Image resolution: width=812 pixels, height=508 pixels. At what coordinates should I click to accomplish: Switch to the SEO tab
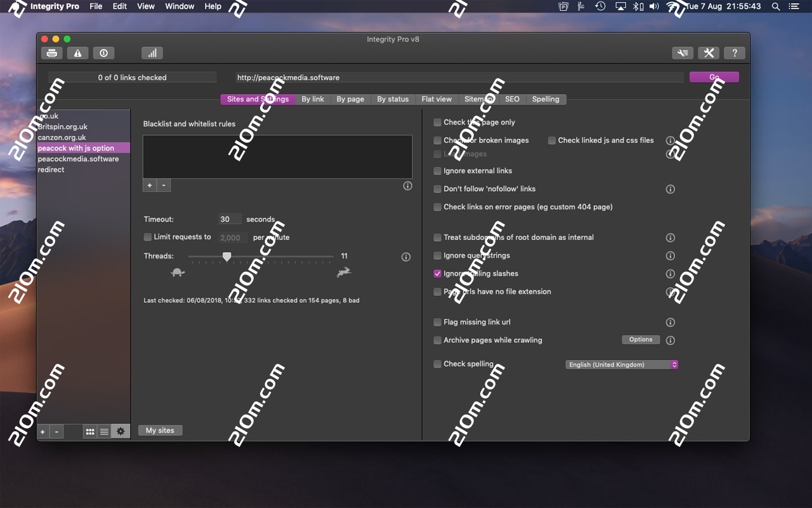(x=512, y=99)
